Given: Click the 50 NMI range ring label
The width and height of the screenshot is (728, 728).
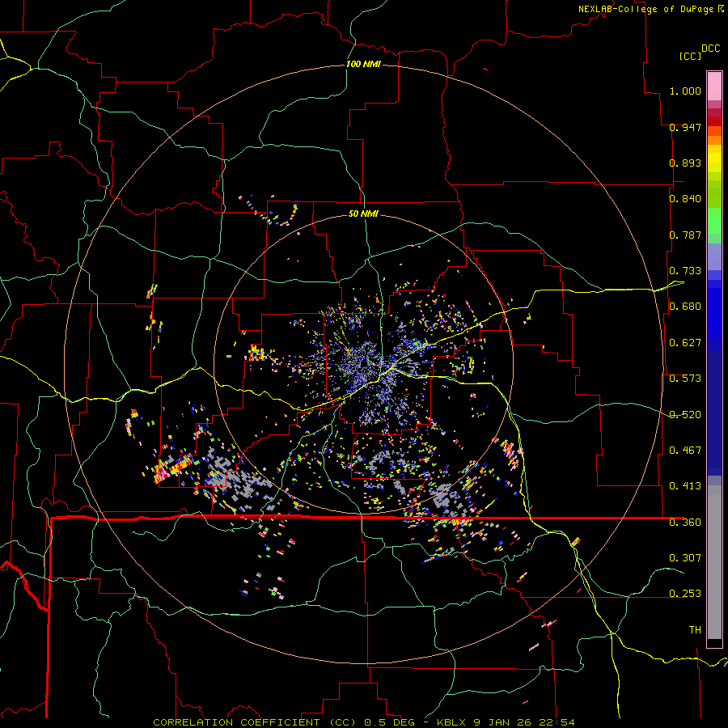Looking at the screenshot, I should 363,214.
